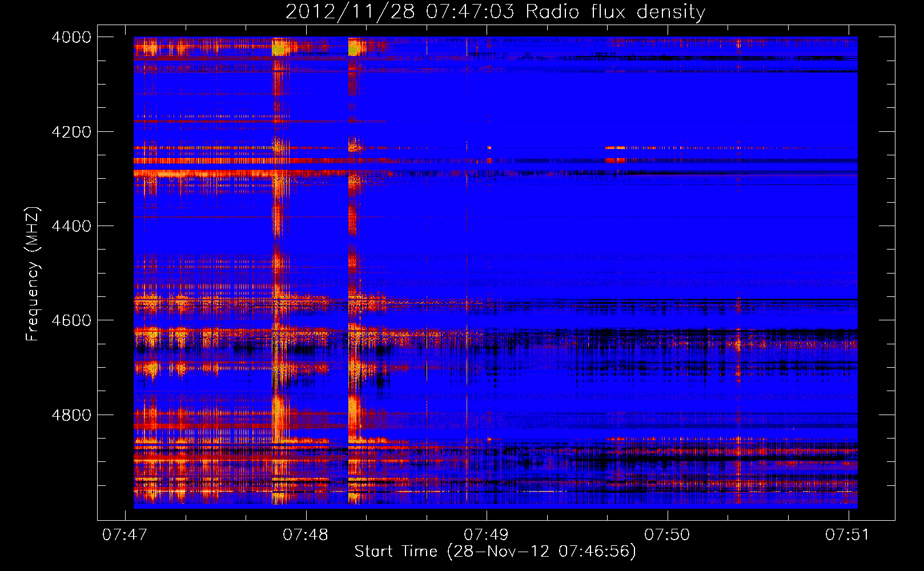Click the 07:49 time tick label

click(x=486, y=535)
